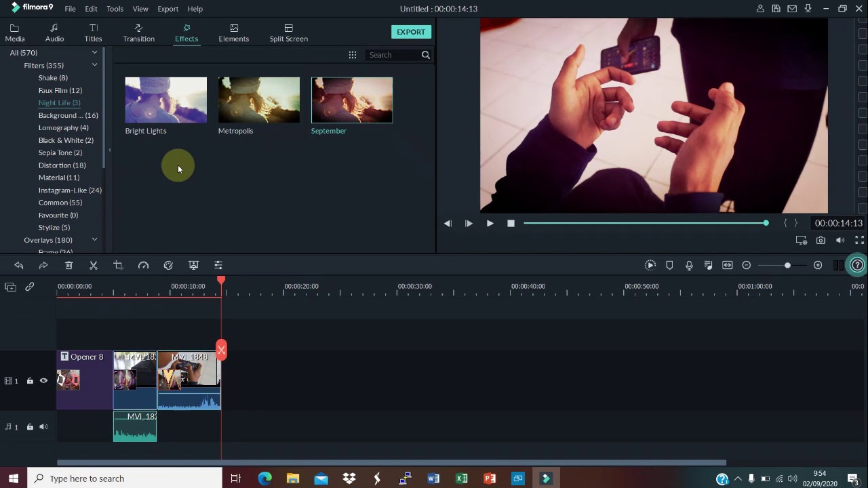This screenshot has width=868, height=488.
Task: Toggle visibility of video track 1
Action: (43, 381)
